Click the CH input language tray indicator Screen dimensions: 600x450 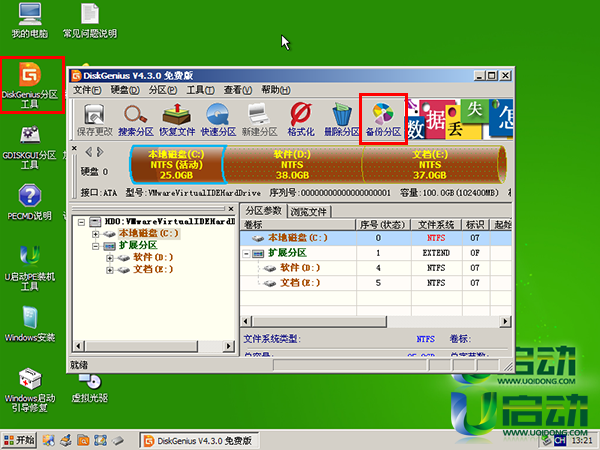pos(560,441)
